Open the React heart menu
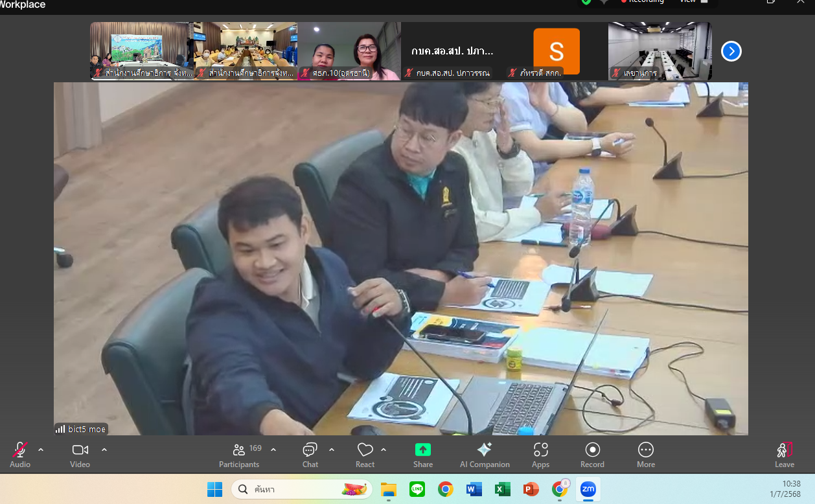Viewport: 815px width, 504px height. pyautogui.click(x=365, y=454)
